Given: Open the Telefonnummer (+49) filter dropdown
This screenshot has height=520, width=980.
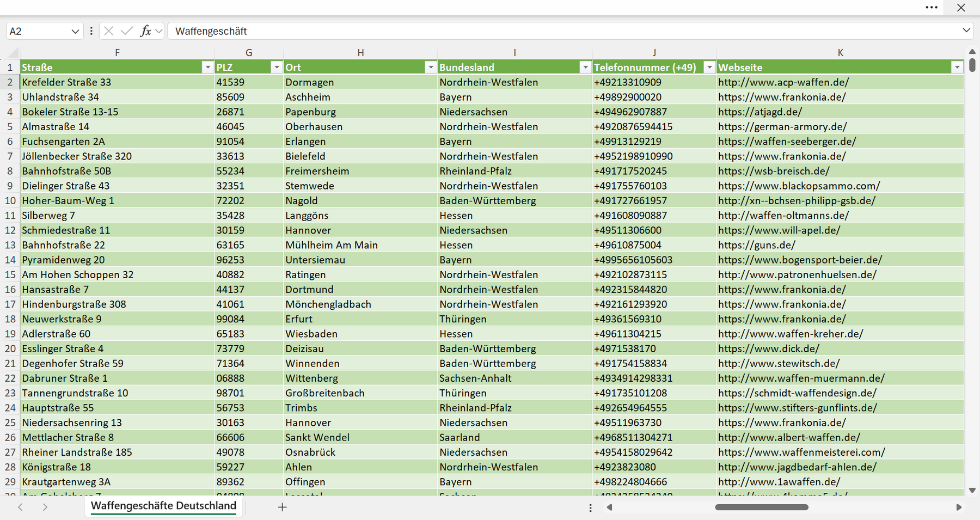Looking at the screenshot, I should [709, 67].
